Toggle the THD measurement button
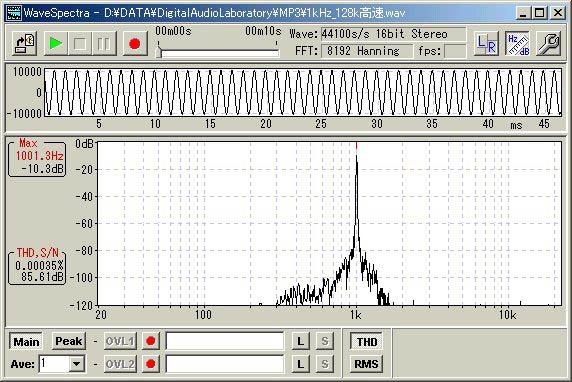 click(367, 342)
